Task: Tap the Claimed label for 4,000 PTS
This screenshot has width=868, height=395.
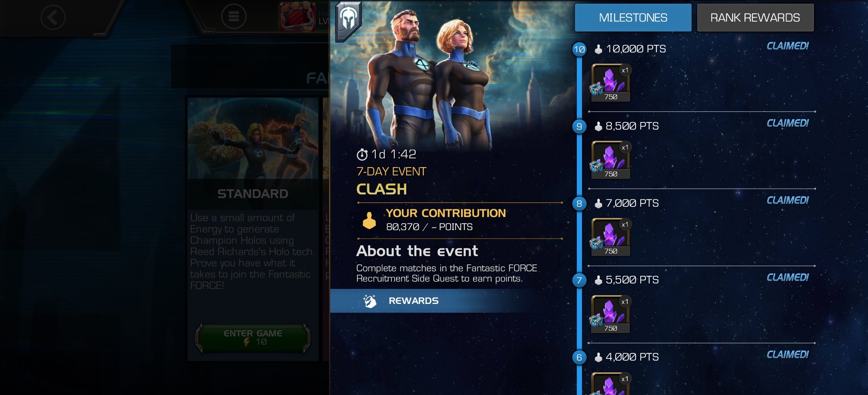Action: point(788,354)
